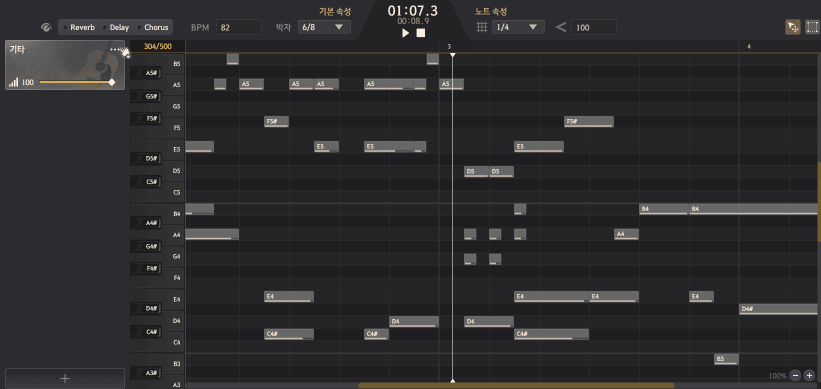Select the 기타 guitar track card

point(65,65)
